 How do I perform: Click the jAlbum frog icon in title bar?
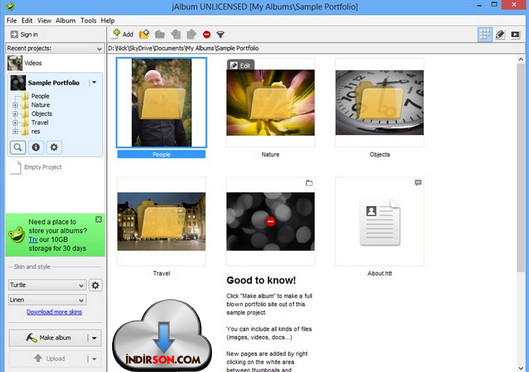pyautogui.click(x=10, y=6)
